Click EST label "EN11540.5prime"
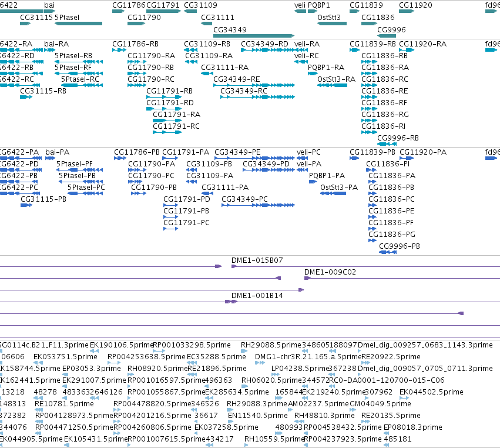Screen dimensions: 500x448 [258, 416]
